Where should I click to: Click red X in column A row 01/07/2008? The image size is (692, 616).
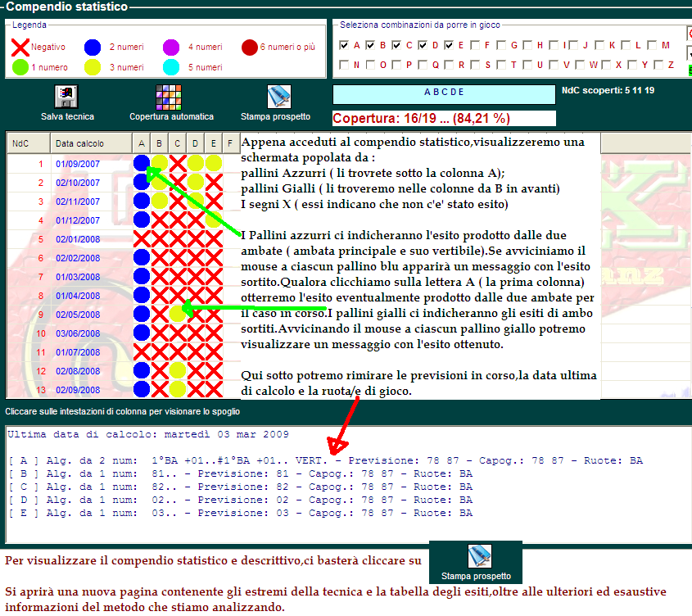pyautogui.click(x=142, y=351)
